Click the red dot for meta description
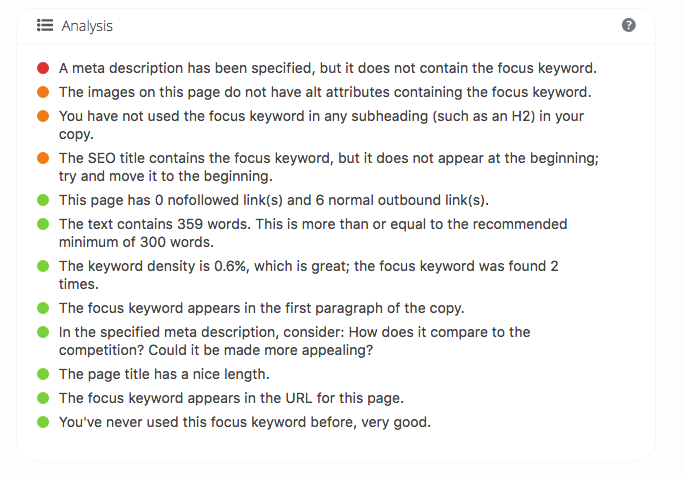 (x=43, y=68)
